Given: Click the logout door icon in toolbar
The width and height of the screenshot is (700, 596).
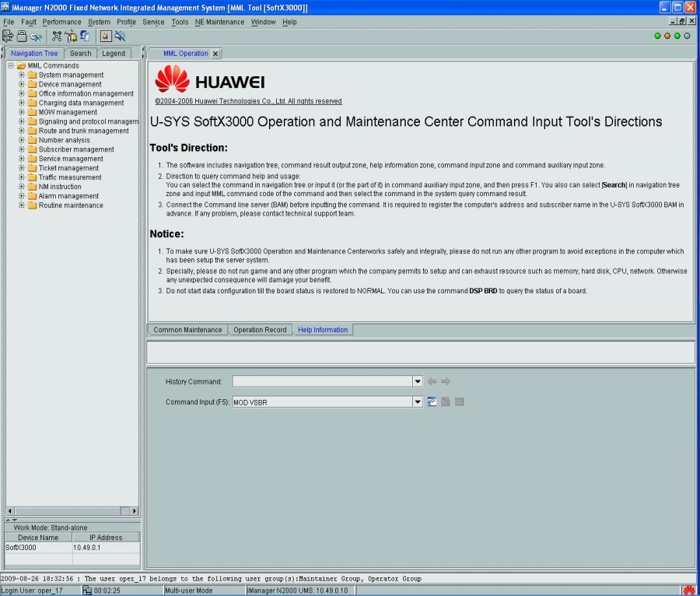Looking at the screenshot, I should tap(8, 36).
